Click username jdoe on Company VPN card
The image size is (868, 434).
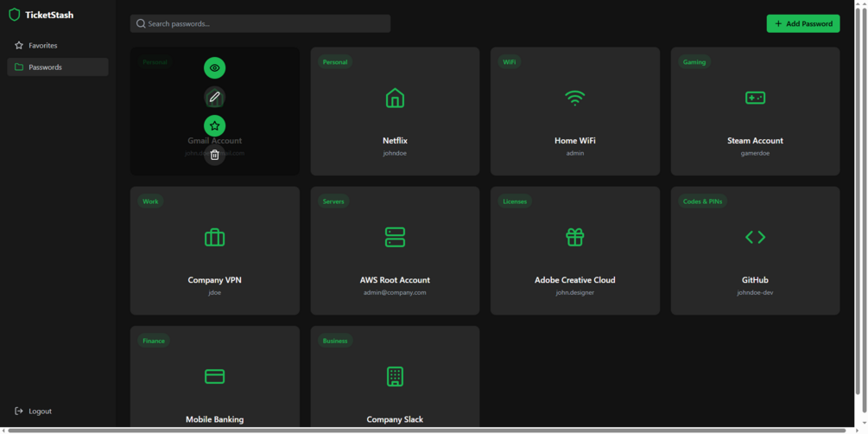tap(215, 292)
